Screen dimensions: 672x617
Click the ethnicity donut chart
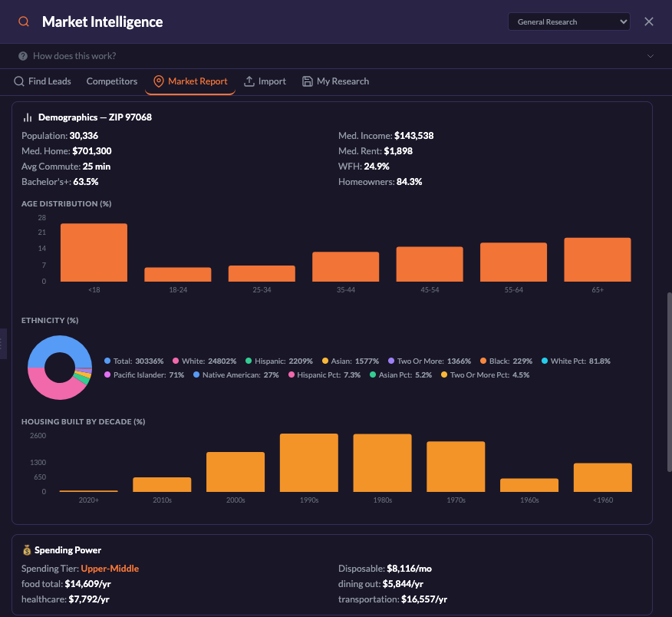click(x=60, y=368)
